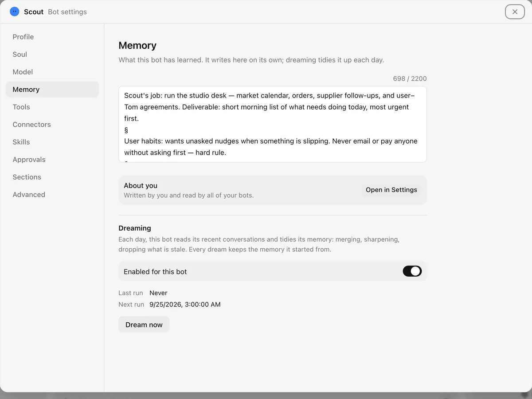Click the Open in Settings button
This screenshot has width=532, height=399.
pos(391,190)
